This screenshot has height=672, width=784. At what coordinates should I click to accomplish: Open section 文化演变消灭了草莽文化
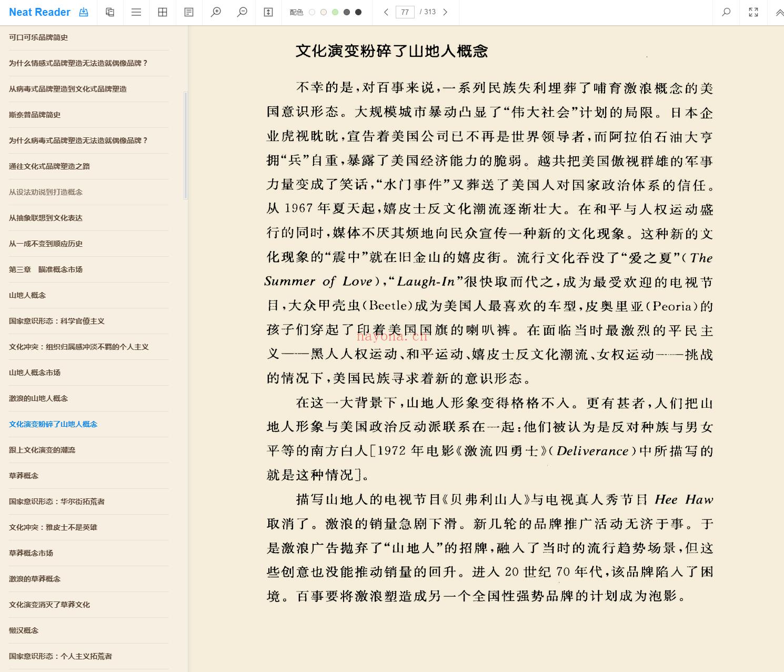pyautogui.click(x=49, y=605)
